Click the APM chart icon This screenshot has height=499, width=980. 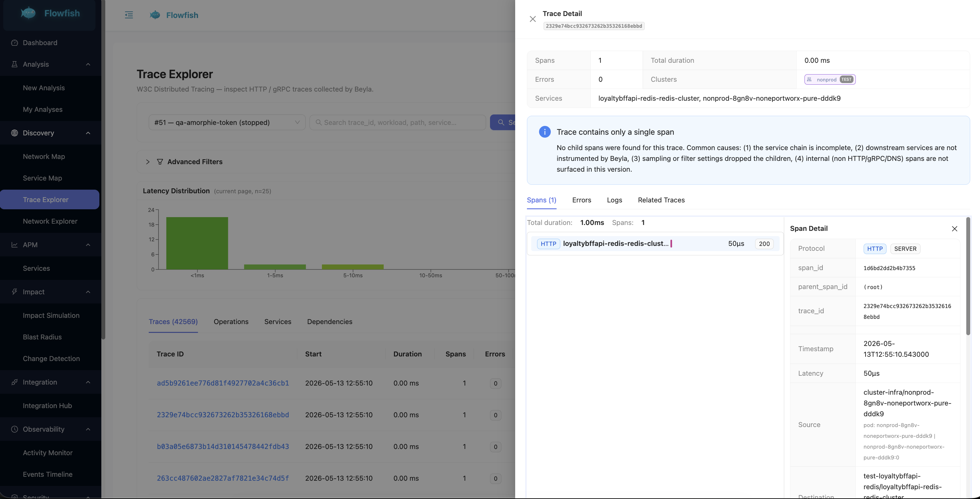tap(14, 245)
